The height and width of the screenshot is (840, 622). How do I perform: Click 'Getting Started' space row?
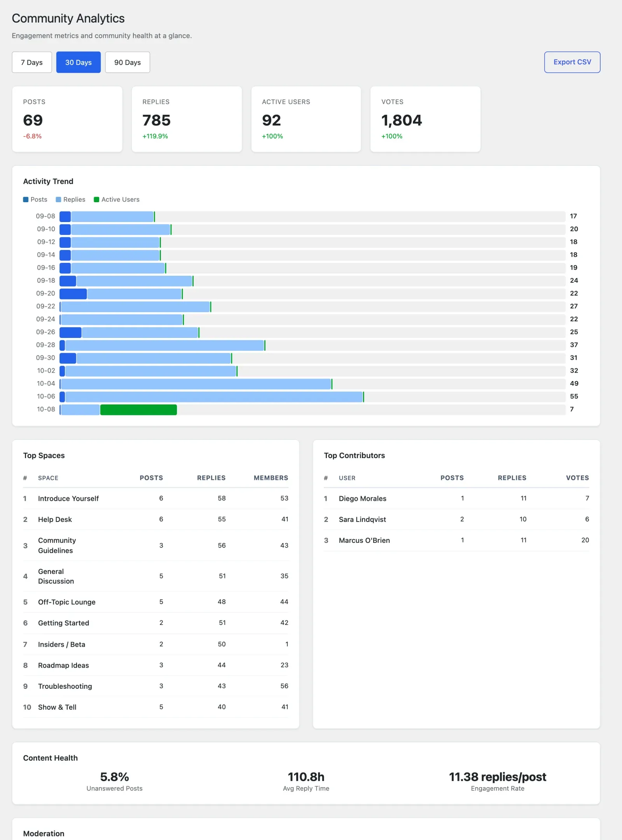[155, 623]
